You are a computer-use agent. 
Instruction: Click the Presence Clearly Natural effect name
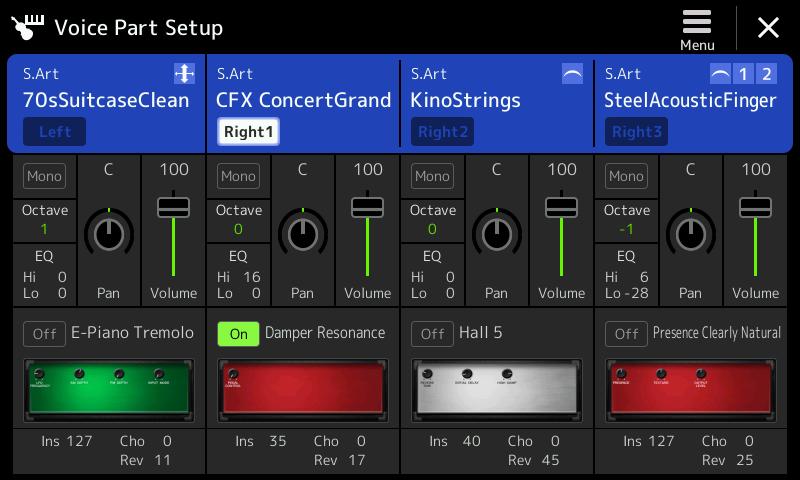coord(716,333)
